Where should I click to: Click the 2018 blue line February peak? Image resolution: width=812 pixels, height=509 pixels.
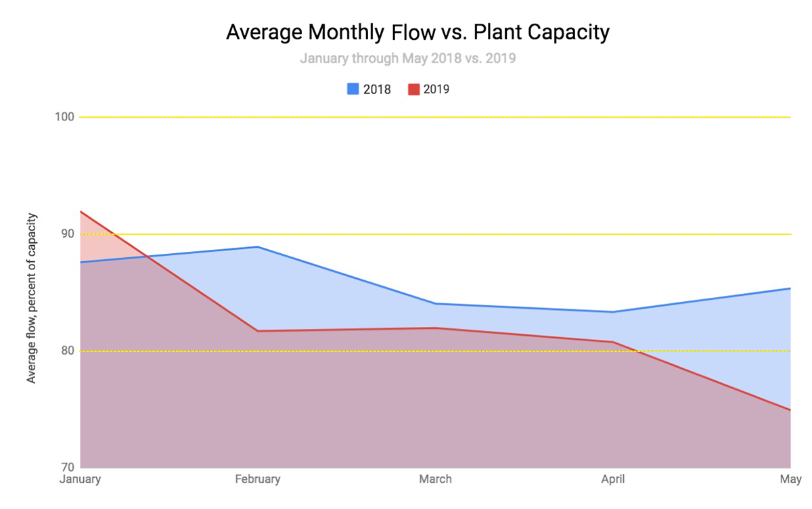pos(258,247)
